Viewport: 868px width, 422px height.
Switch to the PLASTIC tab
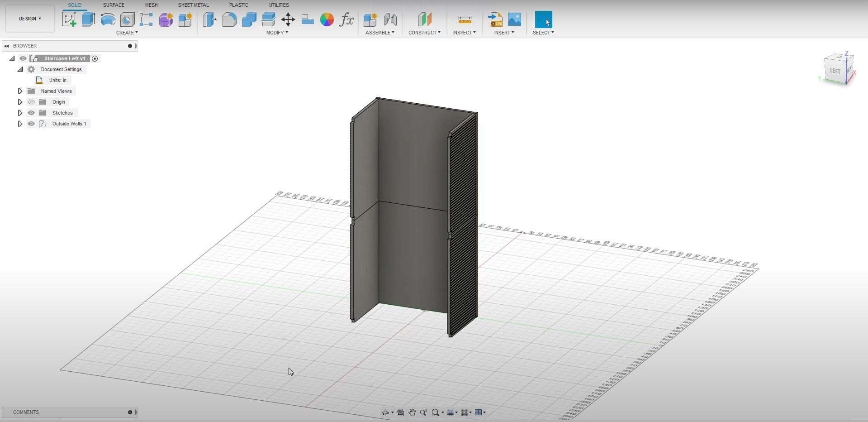coord(239,5)
